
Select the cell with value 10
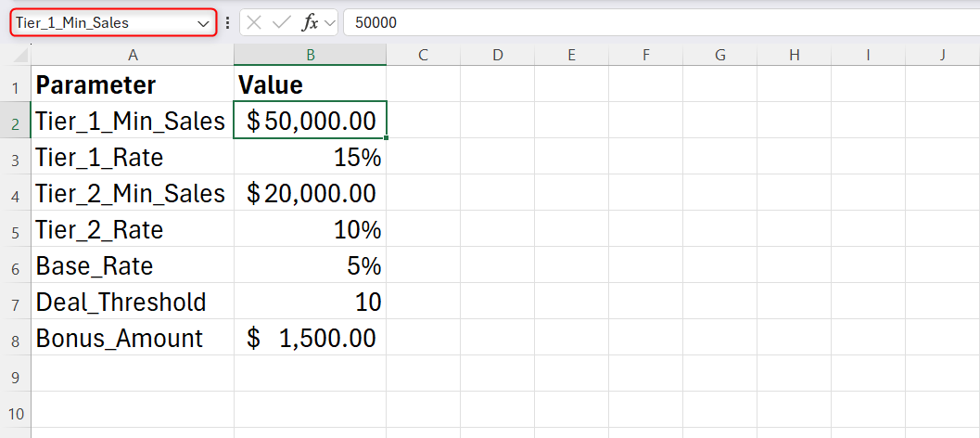click(x=310, y=302)
